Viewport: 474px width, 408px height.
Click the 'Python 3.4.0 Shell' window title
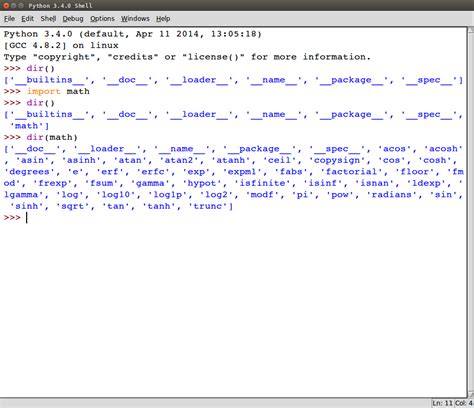pos(60,6)
